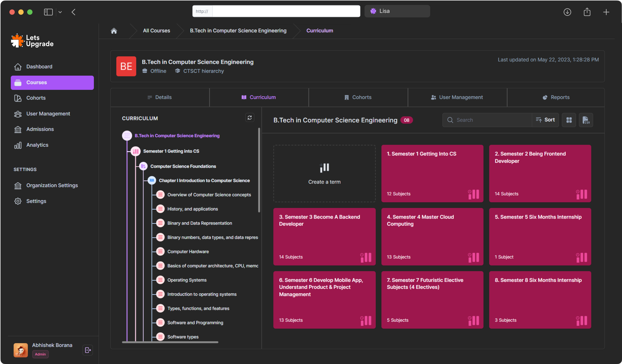Click the browser downloads icon

click(x=567, y=12)
